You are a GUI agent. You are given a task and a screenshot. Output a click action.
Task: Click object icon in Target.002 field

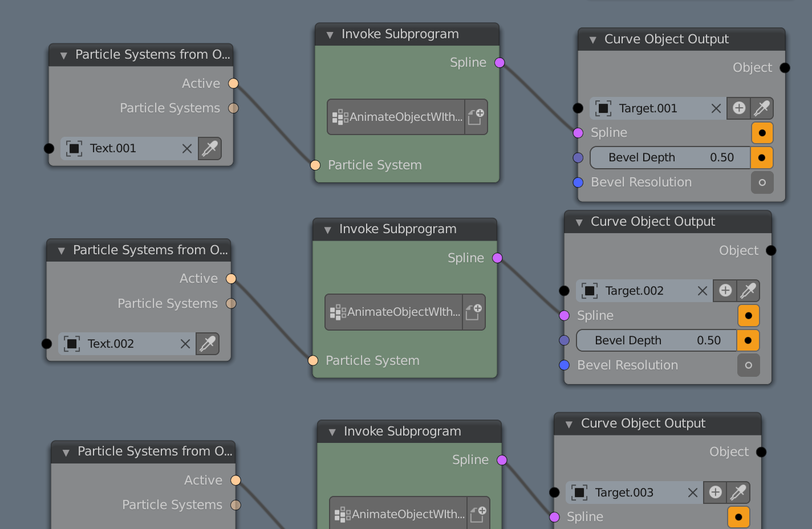590,291
